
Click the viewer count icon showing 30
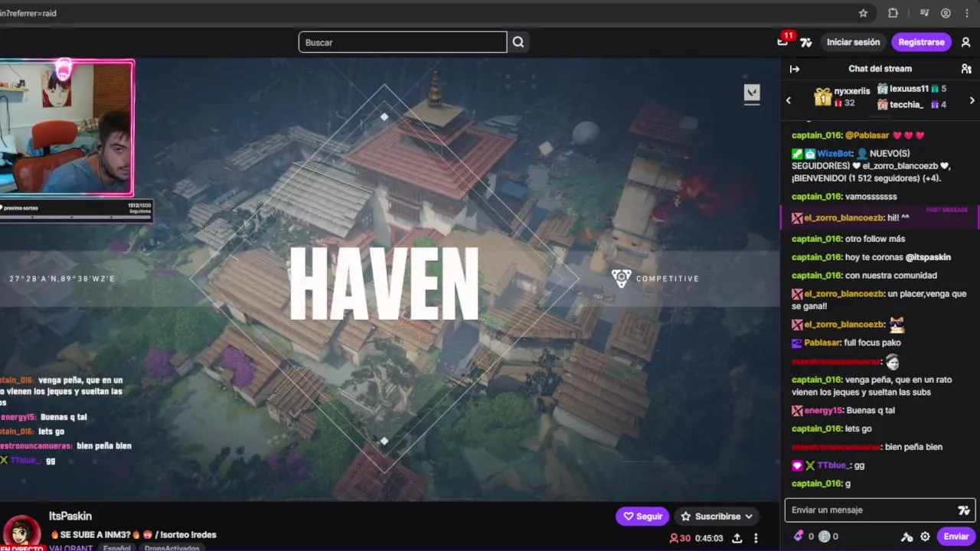coord(674,538)
